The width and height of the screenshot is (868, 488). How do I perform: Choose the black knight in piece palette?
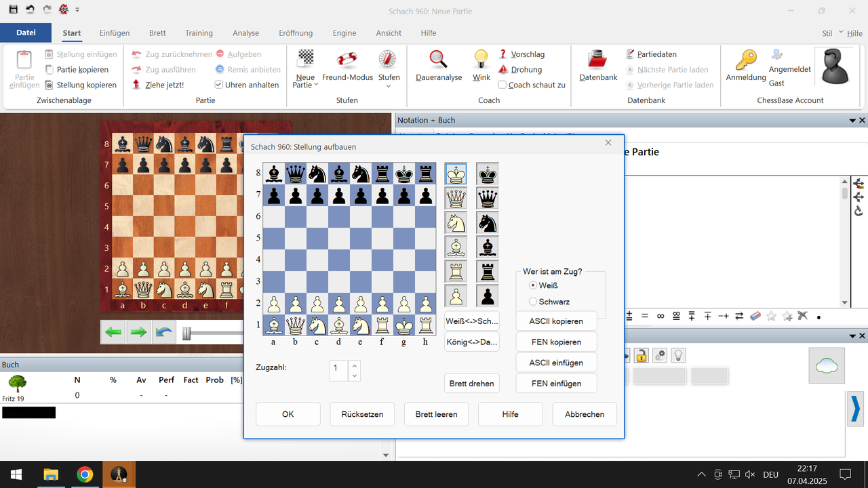click(x=488, y=223)
